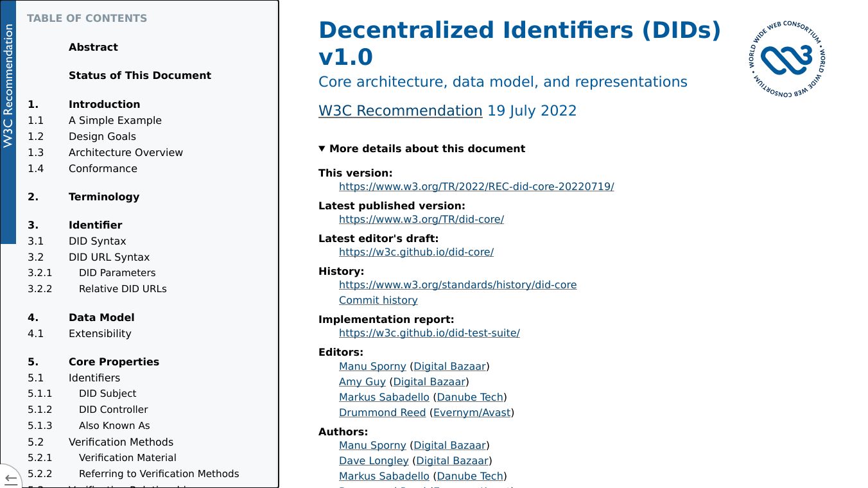The width and height of the screenshot is (868, 488).
Task: Open the Abstract section link
Action: pyautogui.click(x=93, y=47)
